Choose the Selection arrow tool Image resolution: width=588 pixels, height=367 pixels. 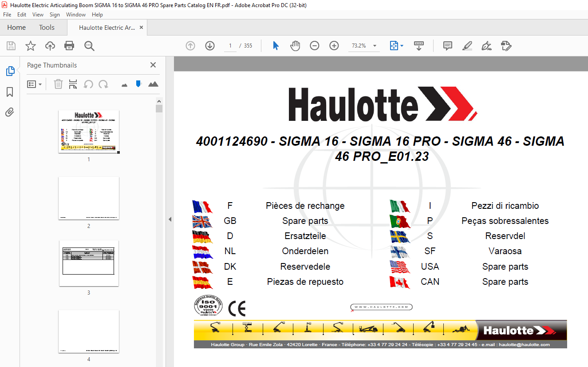276,46
